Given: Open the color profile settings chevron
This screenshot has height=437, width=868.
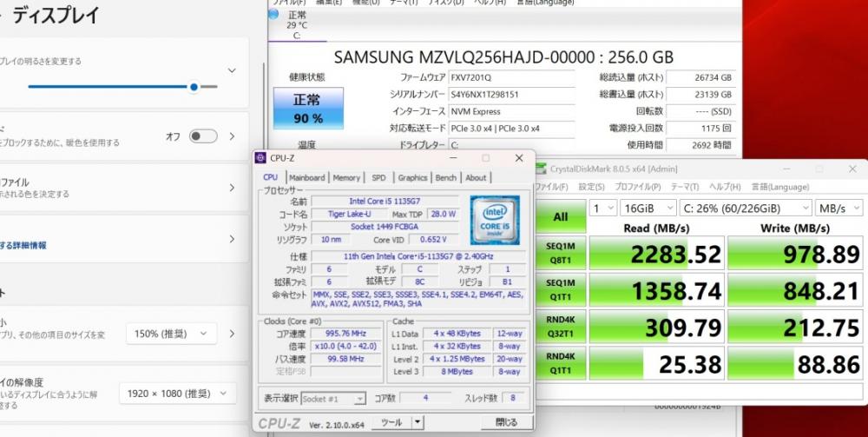Looking at the screenshot, I should pos(232,188).
